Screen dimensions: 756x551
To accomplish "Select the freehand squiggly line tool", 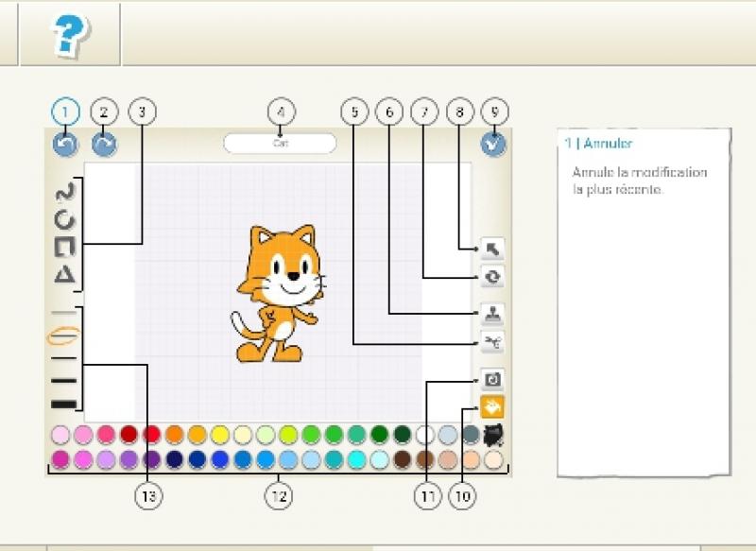I will click(x=65, y=192).
